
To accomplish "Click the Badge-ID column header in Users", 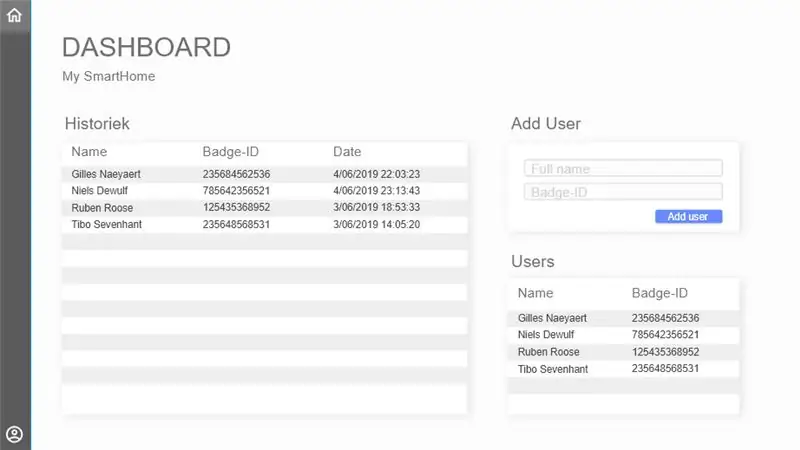I will click(660, 293).
